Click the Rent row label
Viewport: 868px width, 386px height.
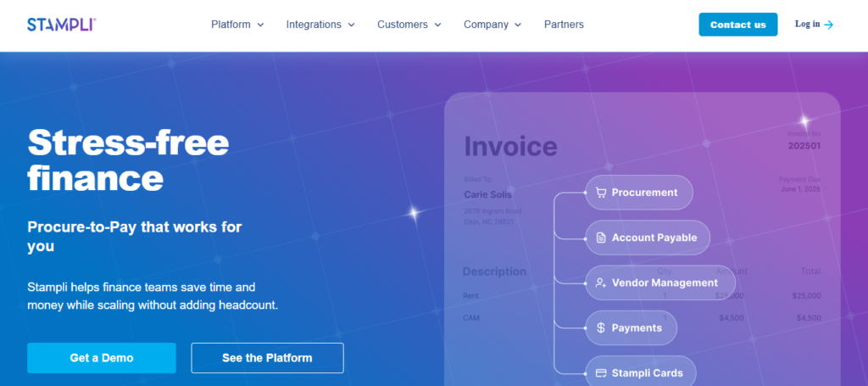pos(470,296)
